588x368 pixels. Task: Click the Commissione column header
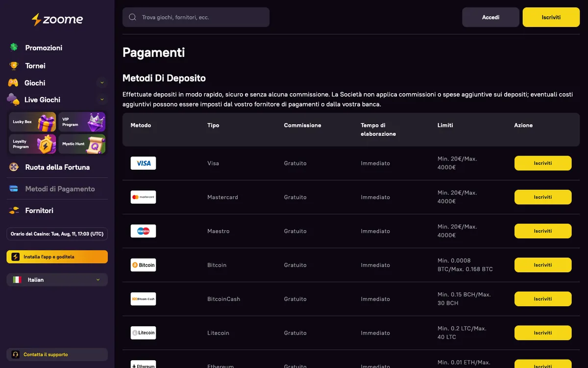pos(302,125)
